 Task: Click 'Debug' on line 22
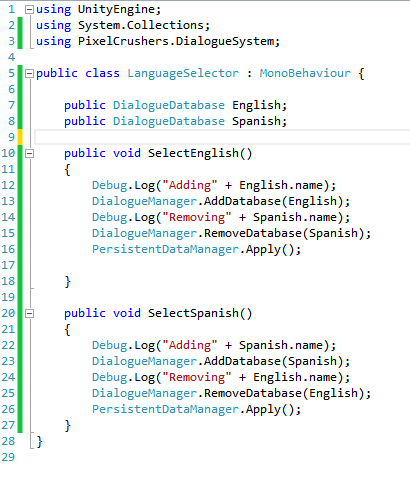point(110,345)
